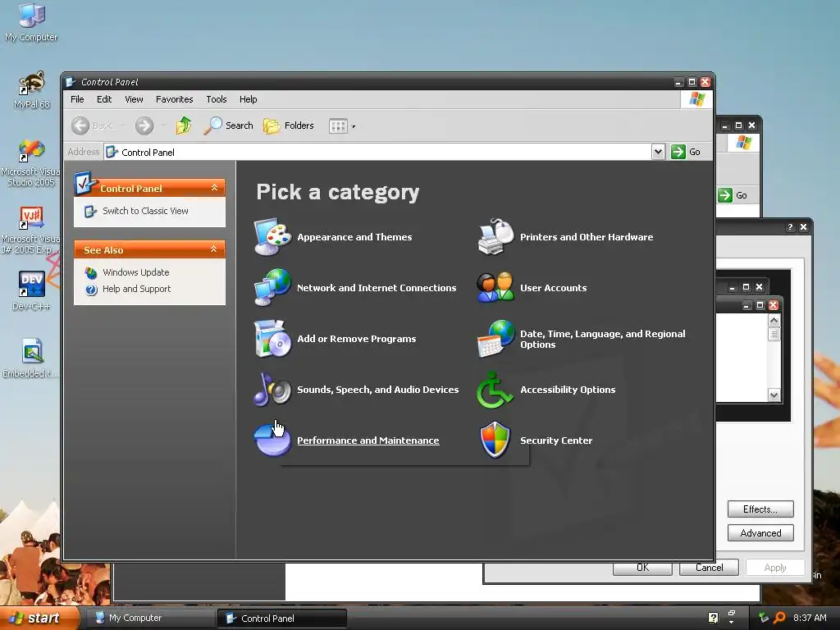Click Go button in the background window
This screenshot has width=840, height=630.
[x=733, y=195]
